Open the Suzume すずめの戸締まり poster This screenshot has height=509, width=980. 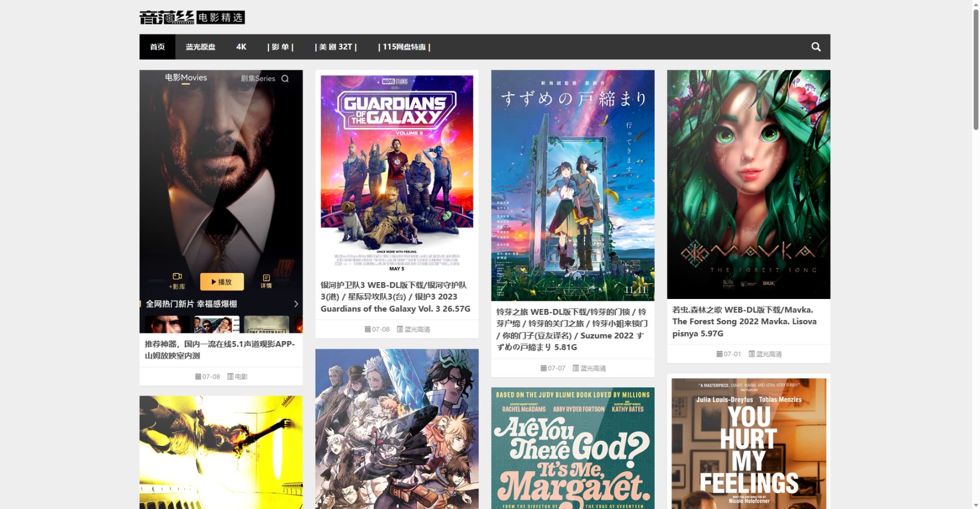point(573,185)
